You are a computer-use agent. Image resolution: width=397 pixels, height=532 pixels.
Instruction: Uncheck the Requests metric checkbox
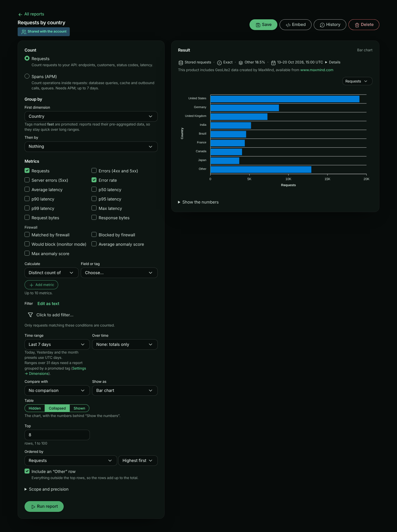pyautogui.click(x=27, y=171)
